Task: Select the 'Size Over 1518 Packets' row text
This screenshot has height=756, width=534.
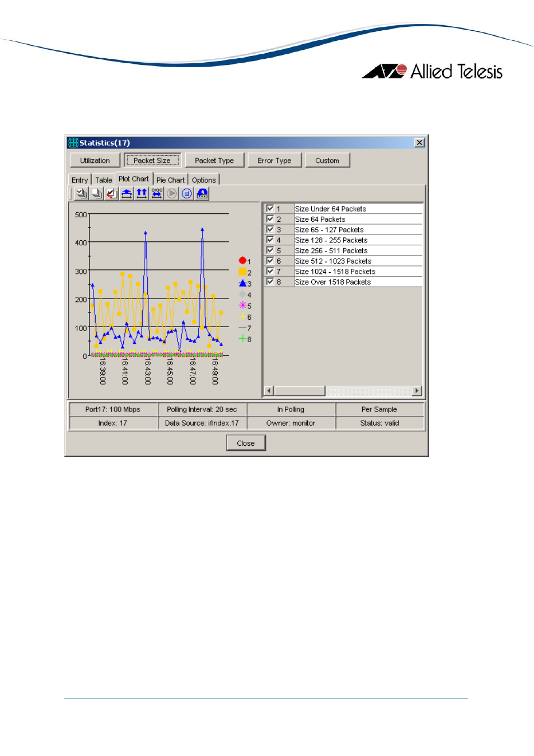Action: (x=333, y=282)
